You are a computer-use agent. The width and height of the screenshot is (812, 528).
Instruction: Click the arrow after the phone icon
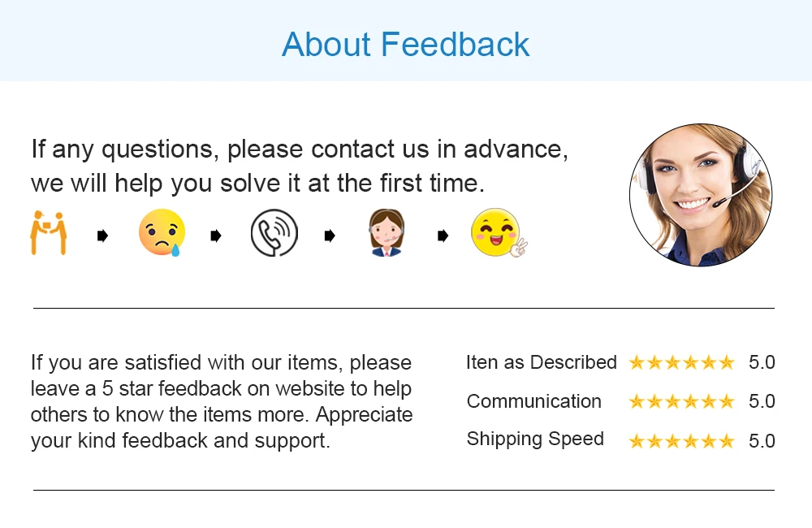coord(330,236)
